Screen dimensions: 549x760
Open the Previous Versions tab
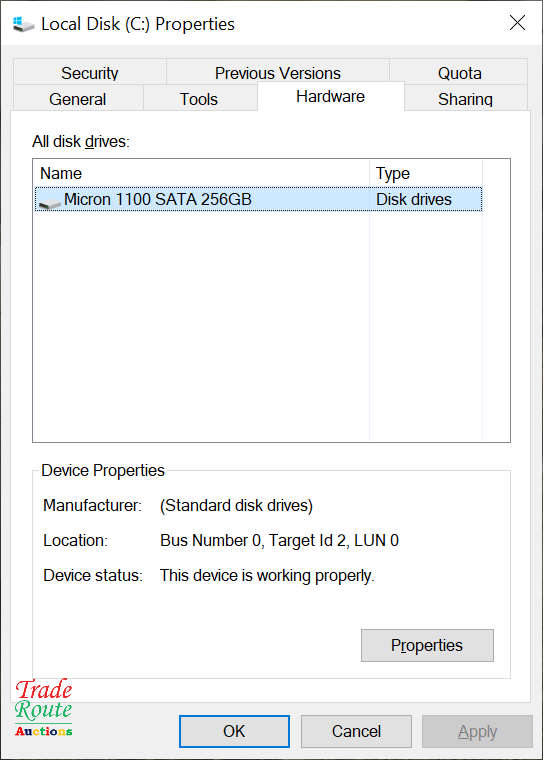pyautogui.click(x=278, y=73)
